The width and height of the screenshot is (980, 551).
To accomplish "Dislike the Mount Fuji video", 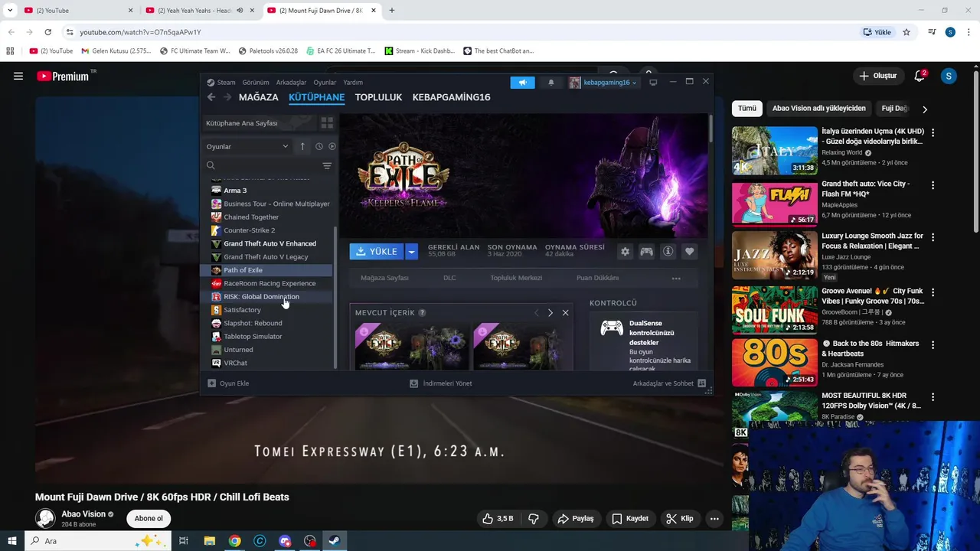I will point(534,519).
